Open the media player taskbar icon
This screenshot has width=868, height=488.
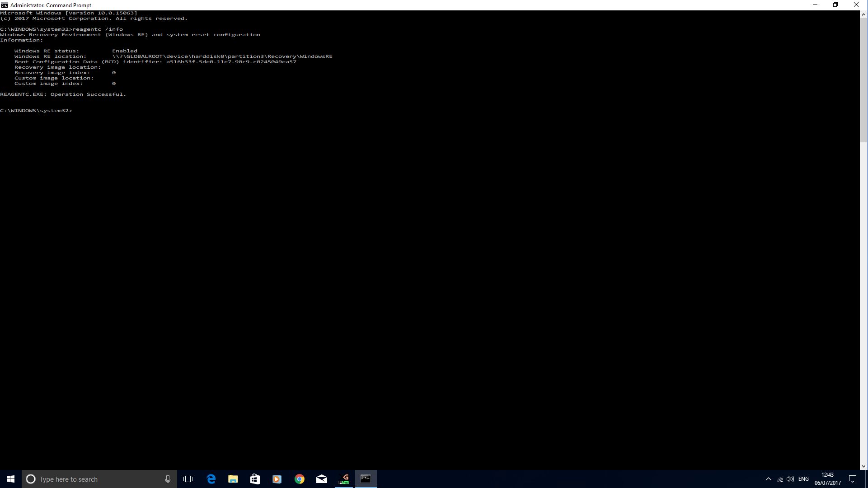[x=277, y=479]
